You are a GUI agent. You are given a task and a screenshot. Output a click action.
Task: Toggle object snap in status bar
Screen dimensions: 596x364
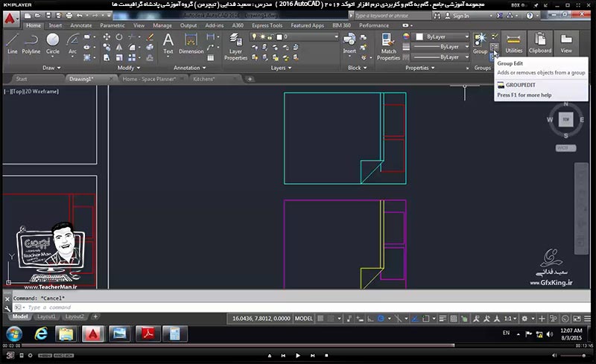point(426,319)
